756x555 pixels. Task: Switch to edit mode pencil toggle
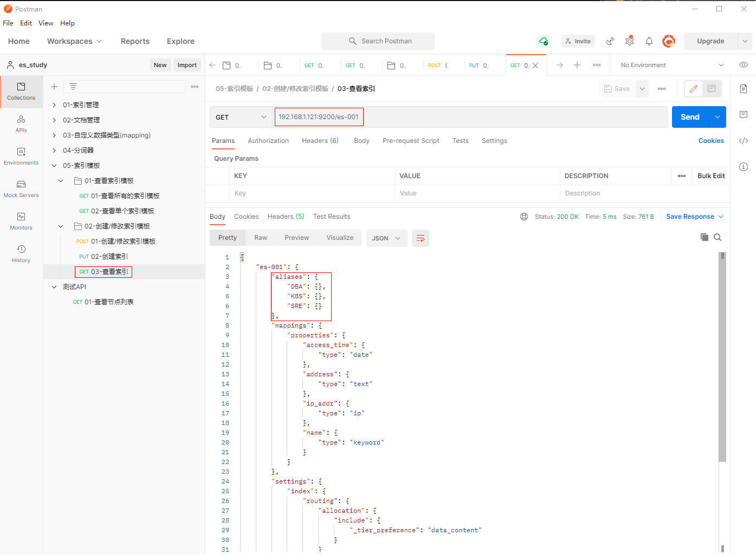693,89
